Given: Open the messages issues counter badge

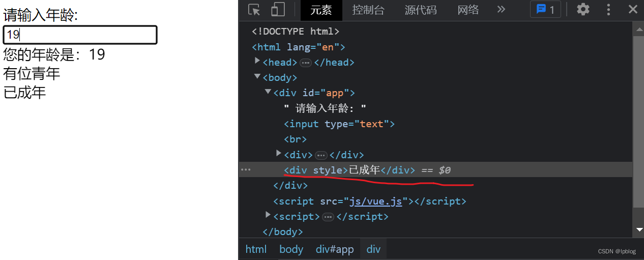Looking at the screenshot, I should point(545,9).
